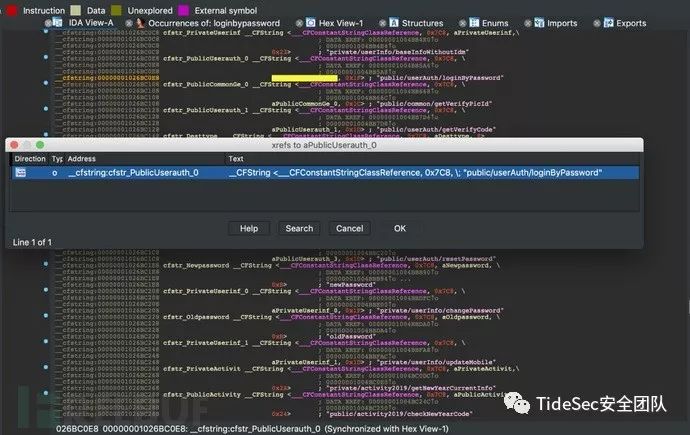The width and height of the screenshot is (690, 435).
Task: Click Search in the xrefs dialog
Action: 299,228
